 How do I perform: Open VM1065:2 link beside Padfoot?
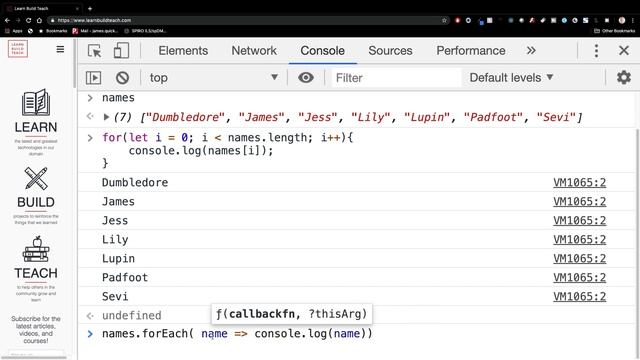click(x=580, y=278)
